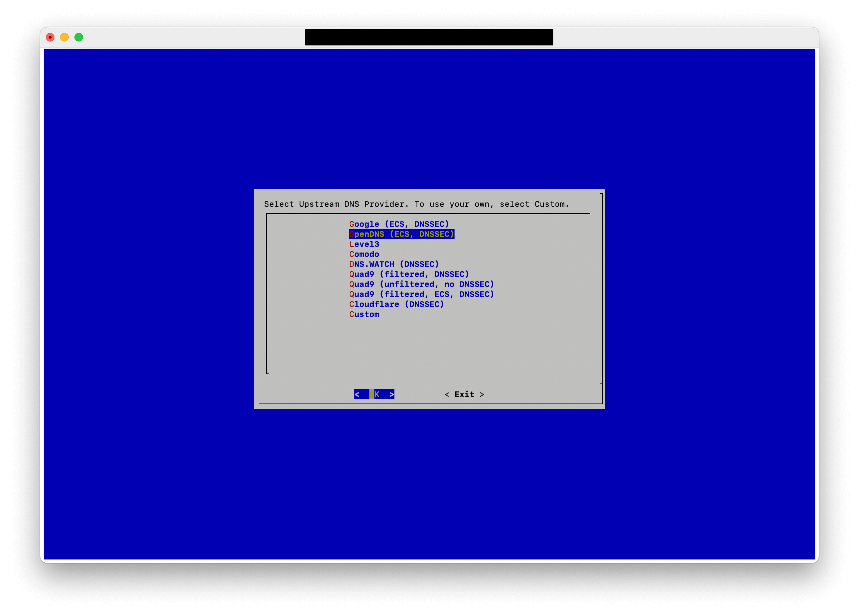Select Quad9 (filtered, ECS, DNSSEC)

coord(421,294)
